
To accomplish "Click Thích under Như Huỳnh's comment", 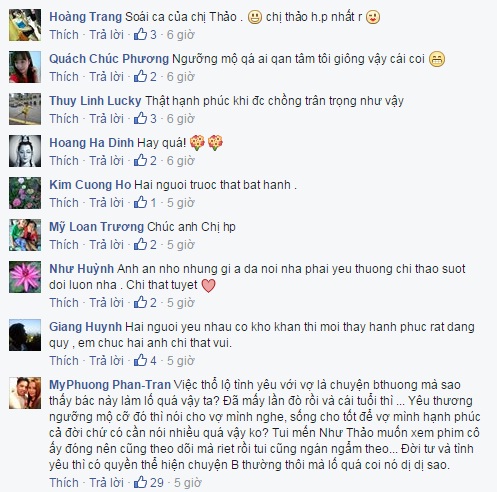I will pyautogui.click(x=64, y=303).
